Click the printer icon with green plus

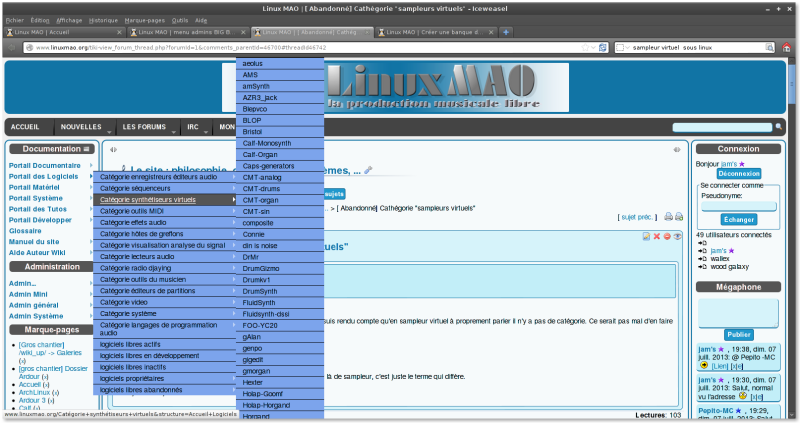[x=679, y=217]
